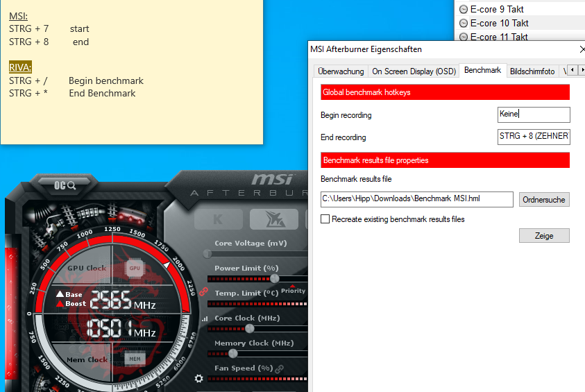Click the Ordnersuche button

point(544,200)
